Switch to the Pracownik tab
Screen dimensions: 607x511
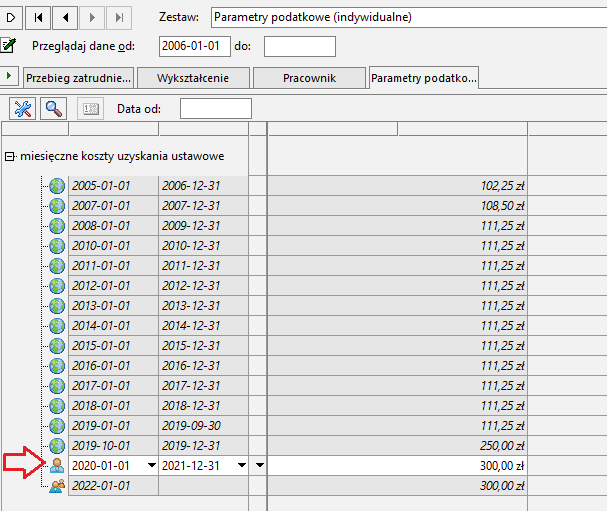(309, 78)
